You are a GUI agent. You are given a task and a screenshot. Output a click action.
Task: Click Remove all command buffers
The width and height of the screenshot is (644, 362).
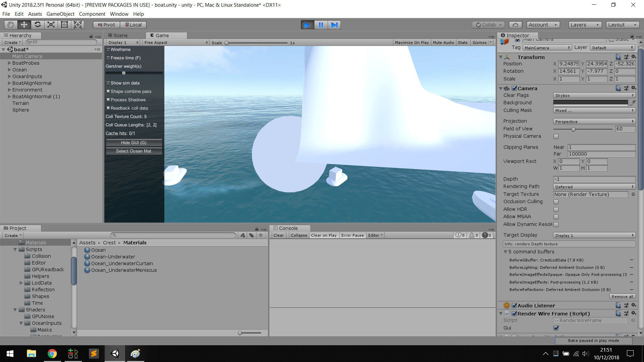tap(622, 296)
